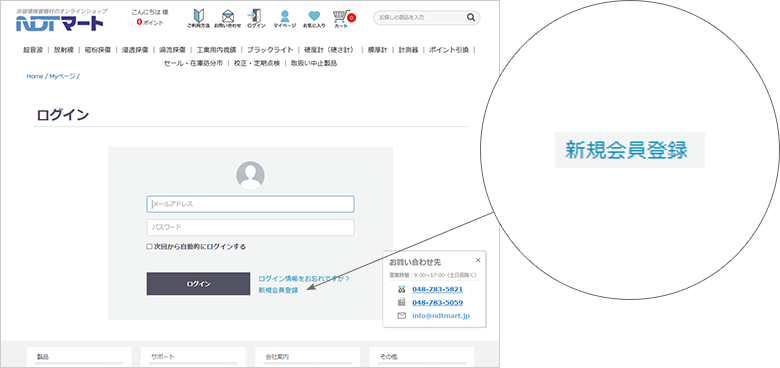
Task: Click the fax icon in contact popup
Action: click(x=402, y=302)
